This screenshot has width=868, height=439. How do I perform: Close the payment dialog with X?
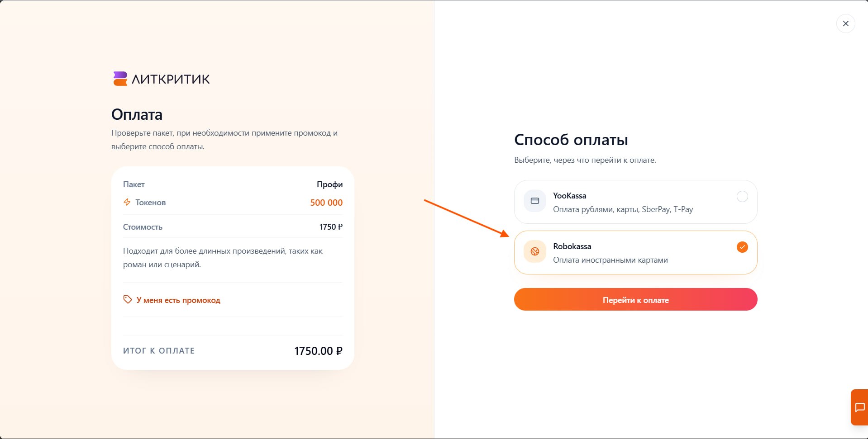[x=845, y=24]
